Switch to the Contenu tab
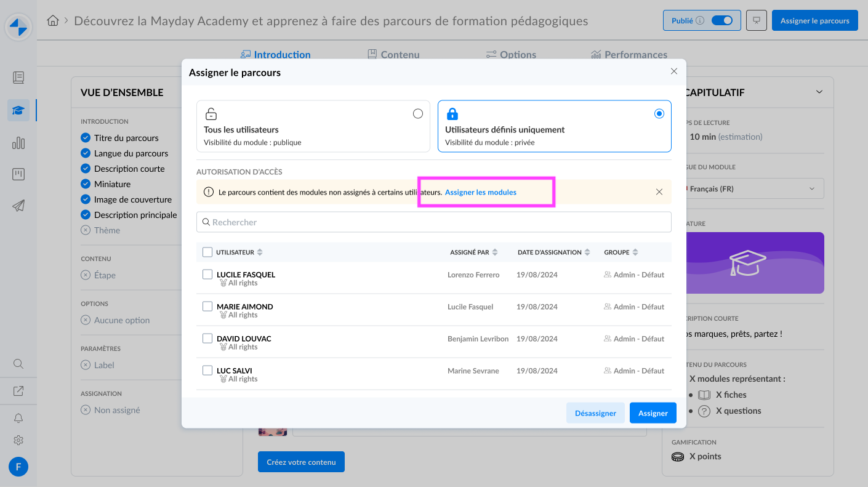This screenshot has width=868, height=487. click(393, 55)
